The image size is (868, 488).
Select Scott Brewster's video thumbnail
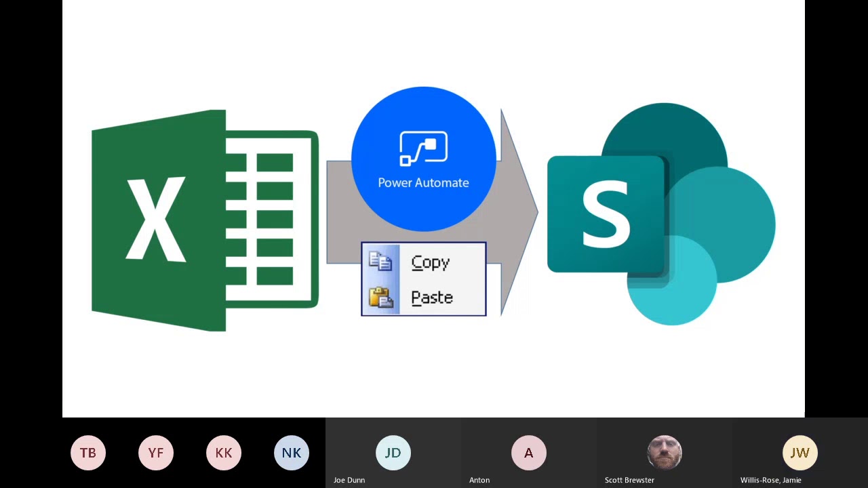[x=665, y=453]
